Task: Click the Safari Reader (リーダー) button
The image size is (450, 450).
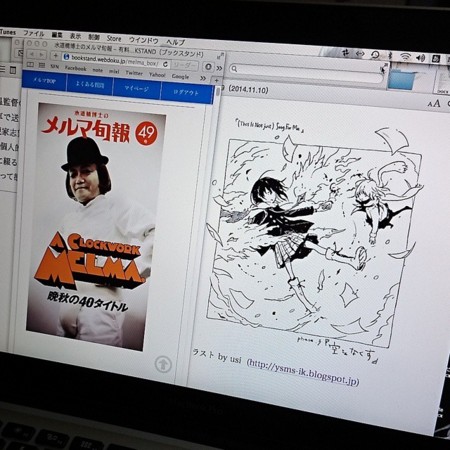Action: pyautogui.click(x=185, y=65)
